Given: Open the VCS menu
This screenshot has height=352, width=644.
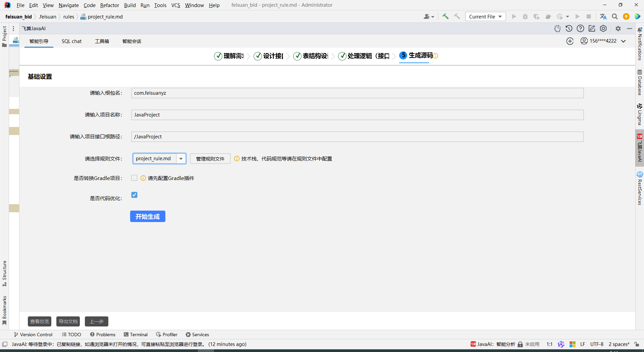Looking at the screenshot, I should pyautogui.click(x=175, y=5).
